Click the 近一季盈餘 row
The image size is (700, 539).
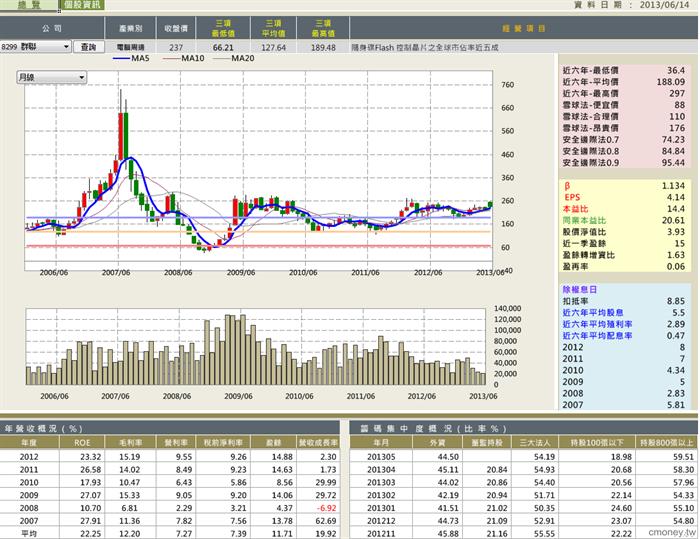624,244
